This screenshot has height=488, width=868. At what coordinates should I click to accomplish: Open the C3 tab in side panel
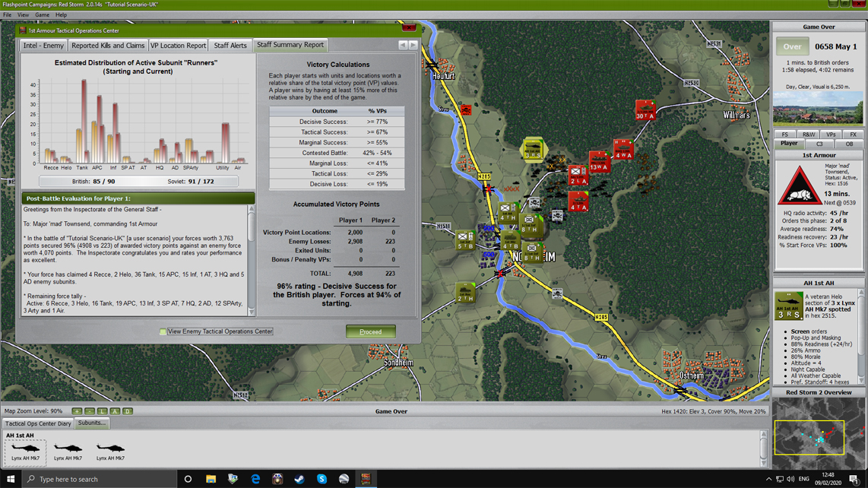[x=819, y=144]
